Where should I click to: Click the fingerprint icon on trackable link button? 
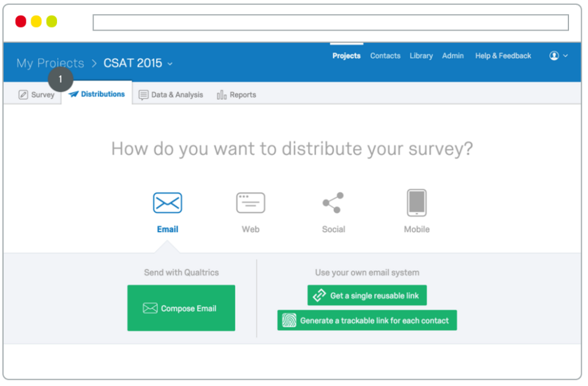(289, 320)
